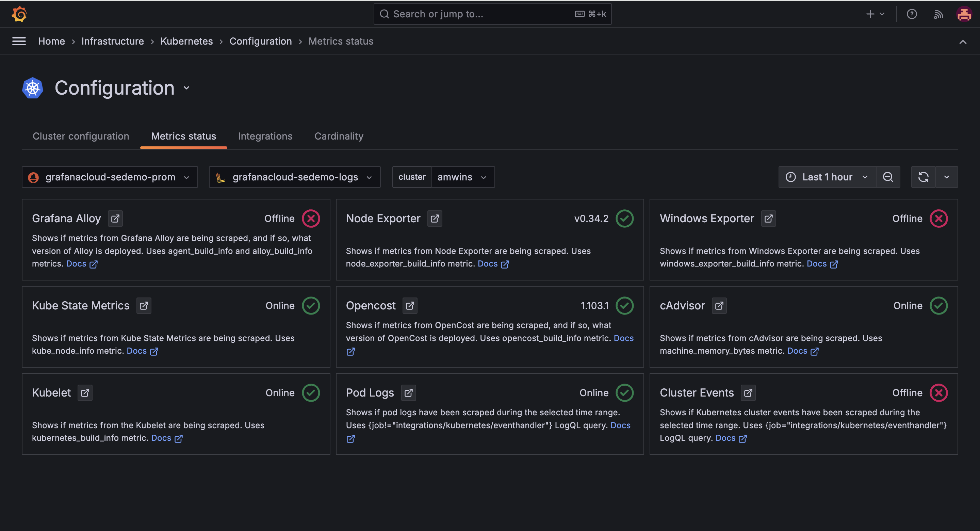Screen dimensions: 980x531
Task: Click the zoom out time range icon
Action: pyautogui.click(x=888, y=177)
